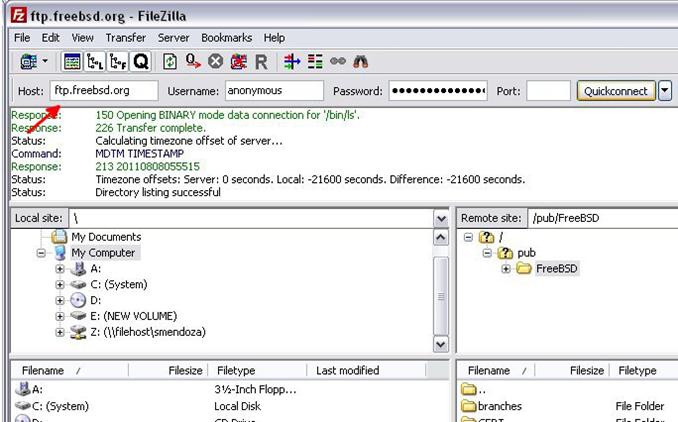Cancel the current operation icon
Screen dimensions: 678x422
click(215, 62)
